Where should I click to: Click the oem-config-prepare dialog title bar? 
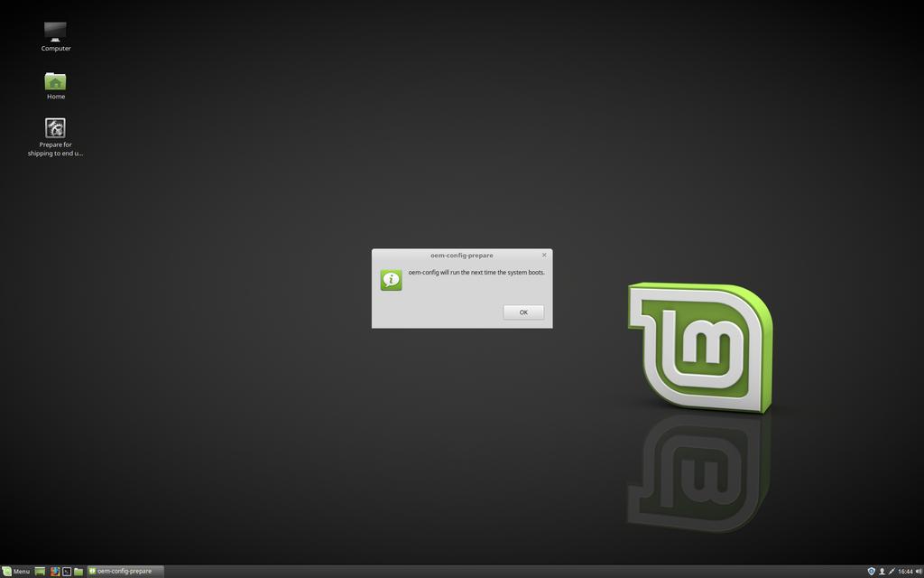pos(461,256)
